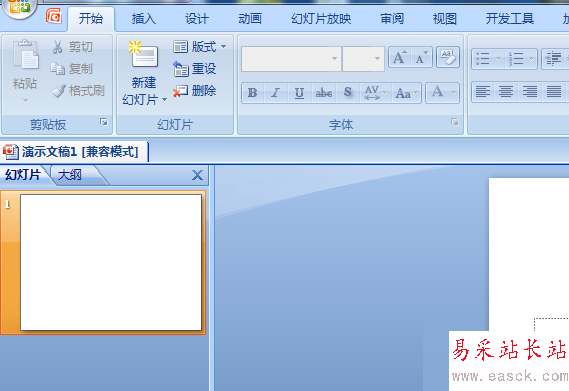Viewport: 569px width, 391px height.
Task: Decrease font size with small A
Action: click(x=422, y=57)
